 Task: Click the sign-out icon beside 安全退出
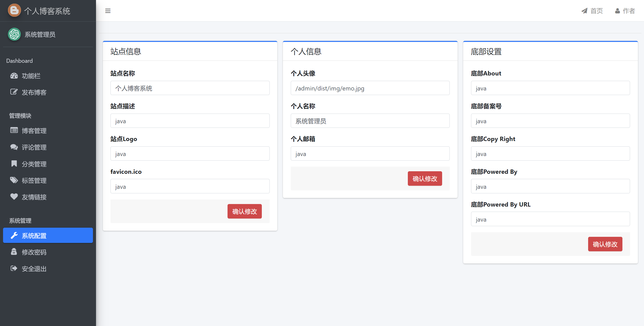tap(14, 268)
